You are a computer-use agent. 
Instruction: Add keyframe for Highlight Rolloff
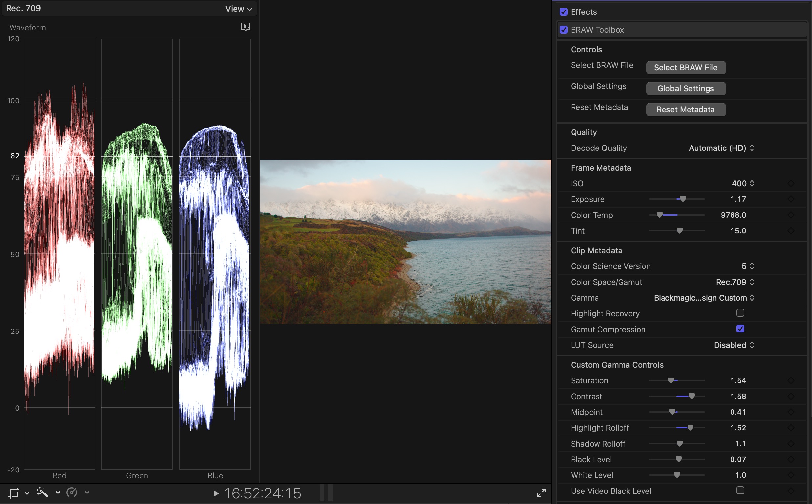pyautogui.click(x=791, y=428)
